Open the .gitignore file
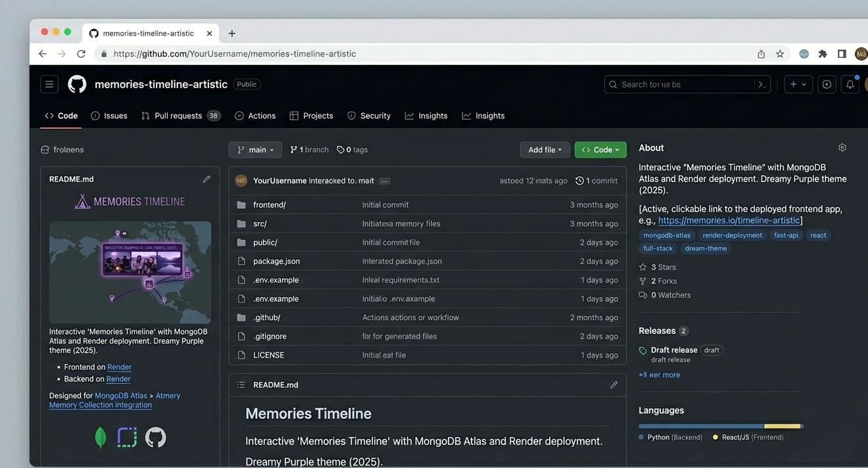This screenshot has height=468, width=868. coord(270,337)
